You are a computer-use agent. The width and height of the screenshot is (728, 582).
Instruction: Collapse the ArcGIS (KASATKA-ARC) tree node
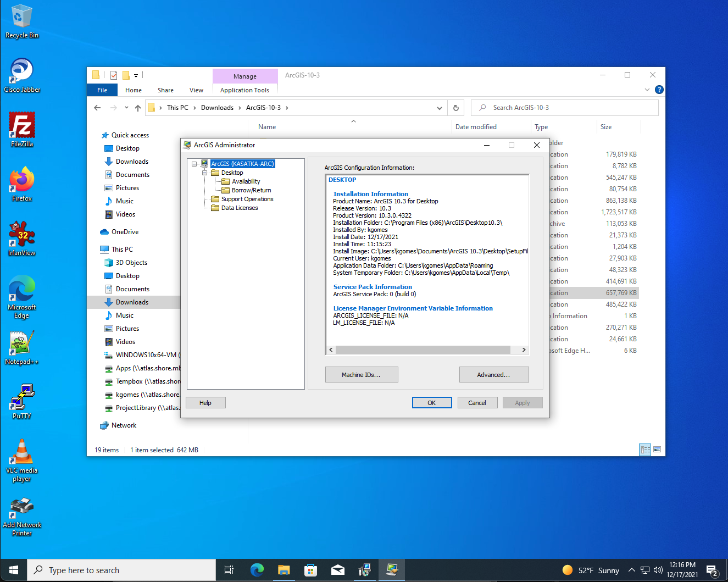point(194,164)
